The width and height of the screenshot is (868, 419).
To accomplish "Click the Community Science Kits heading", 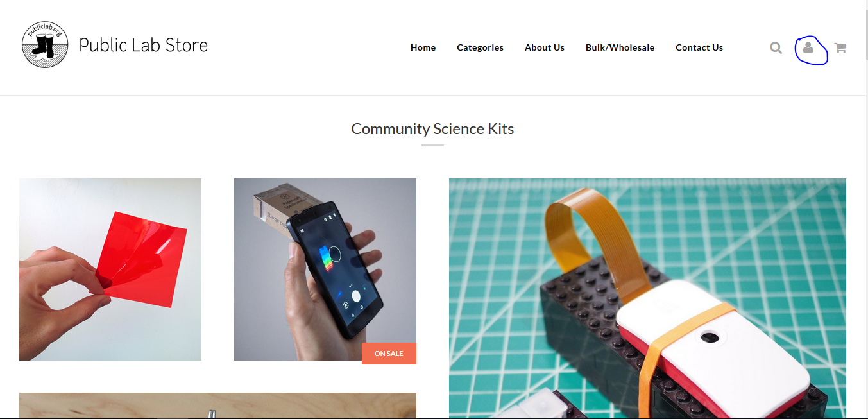I will click(x=432, y=129).
